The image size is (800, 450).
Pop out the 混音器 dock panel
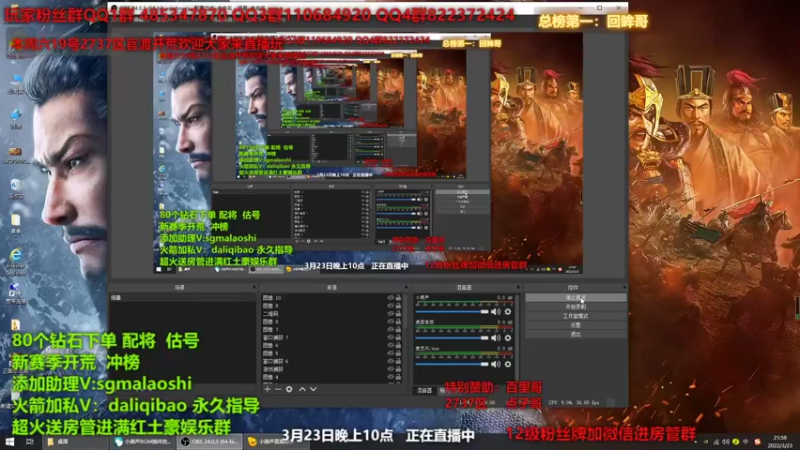click(518, 288)
